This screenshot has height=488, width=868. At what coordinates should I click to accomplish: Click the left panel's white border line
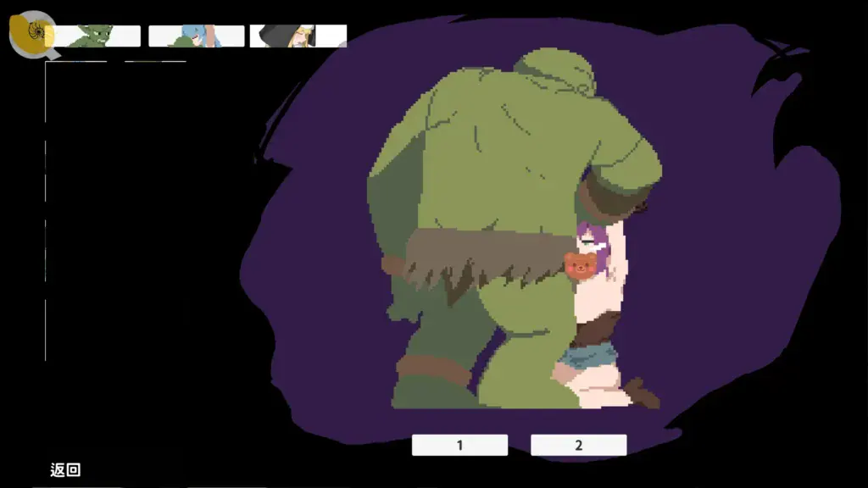point(46,210)
